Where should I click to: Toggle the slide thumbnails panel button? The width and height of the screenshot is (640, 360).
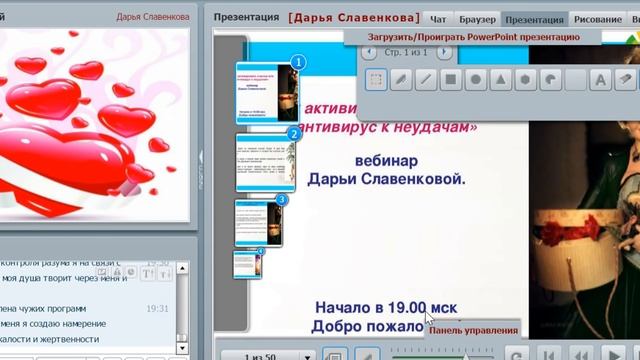[335, 355]
